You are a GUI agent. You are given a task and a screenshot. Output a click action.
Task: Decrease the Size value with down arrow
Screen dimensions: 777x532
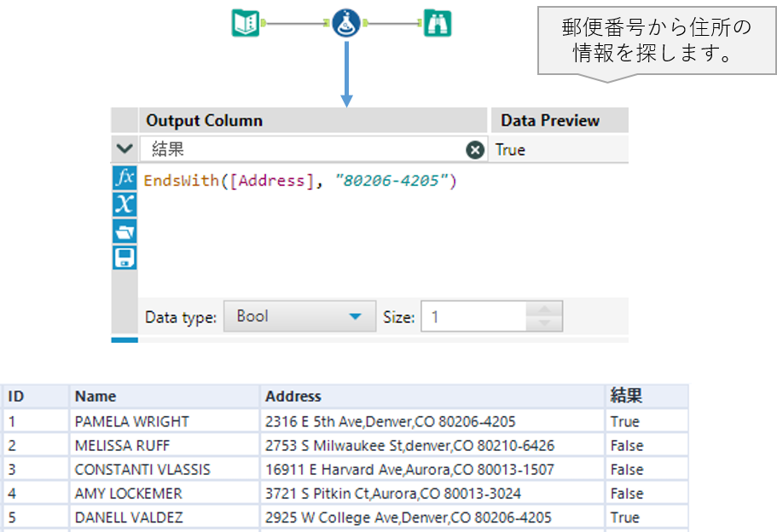544,325
